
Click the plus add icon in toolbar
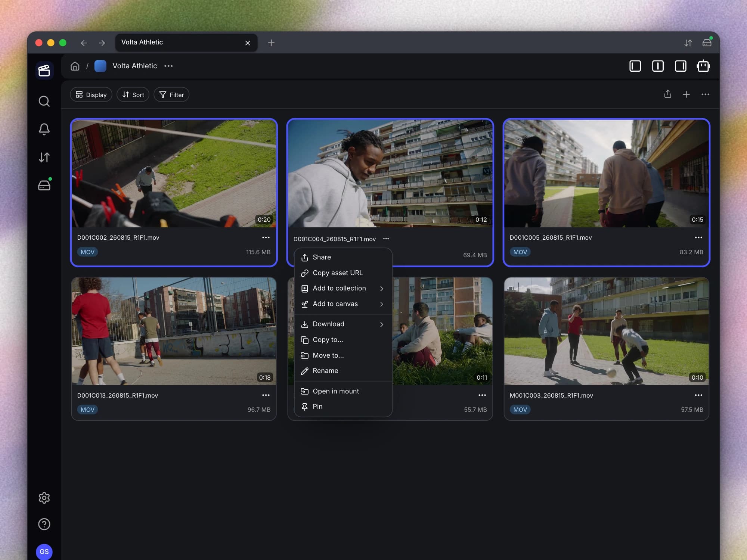[686, 94]
